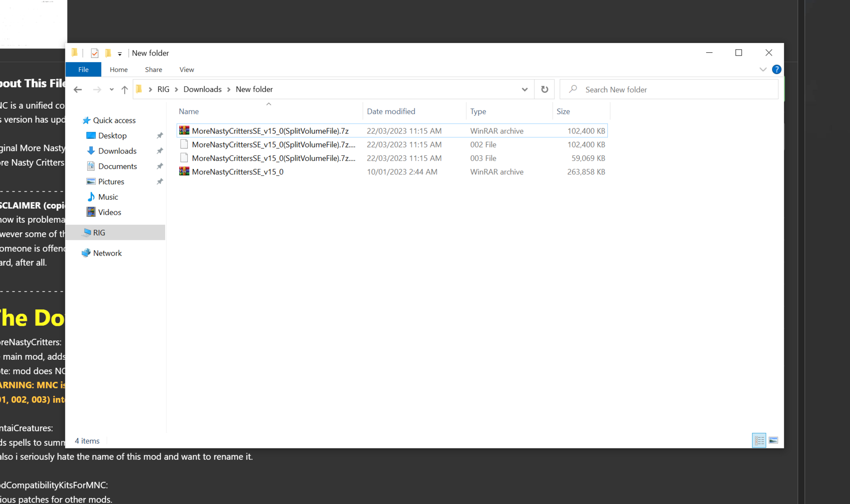Screen dimensions: 850x504
Task: Click the Explorer title bar folder icon
Action: (x=75, y=53)
